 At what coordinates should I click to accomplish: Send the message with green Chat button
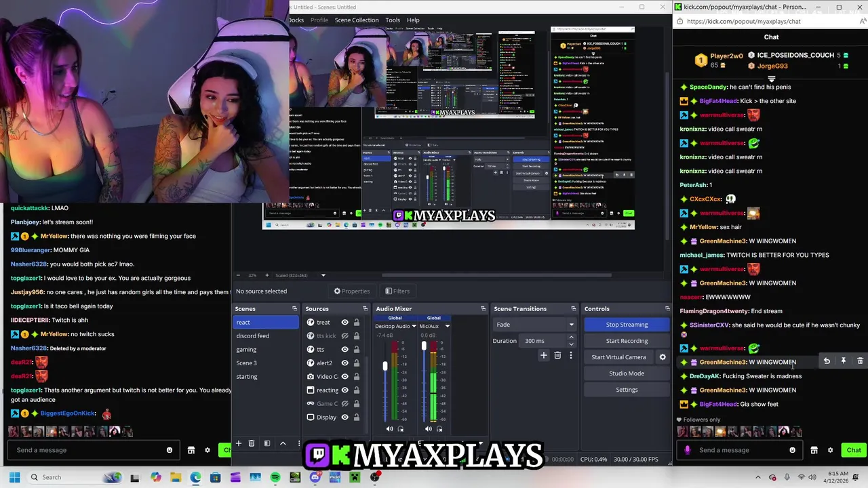[x=854, y=450]
